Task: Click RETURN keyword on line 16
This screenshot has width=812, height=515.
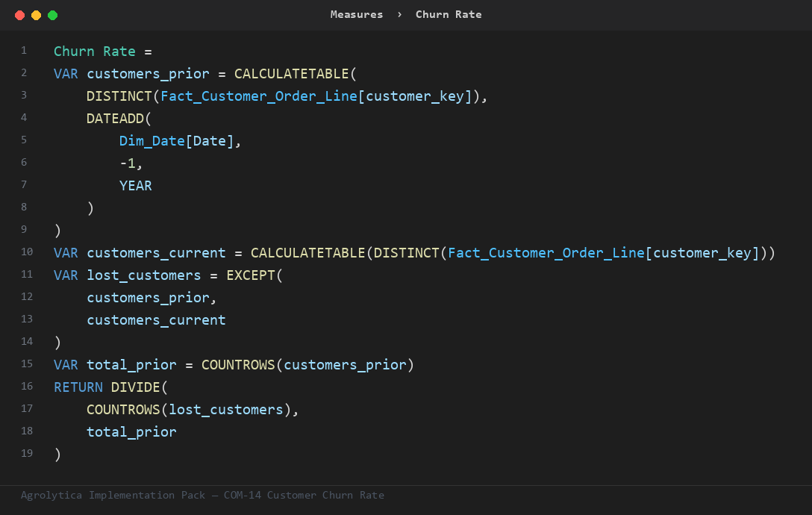Action: 78,387
